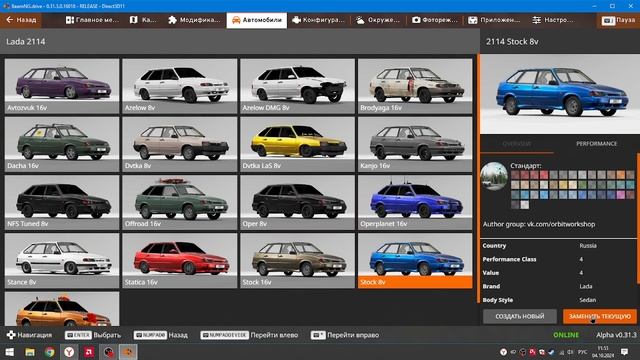Image resolution: width=640 pixels, height=360 pixels.
Task: Open Yandex Browser from taskbar
Action: (69, 351)
